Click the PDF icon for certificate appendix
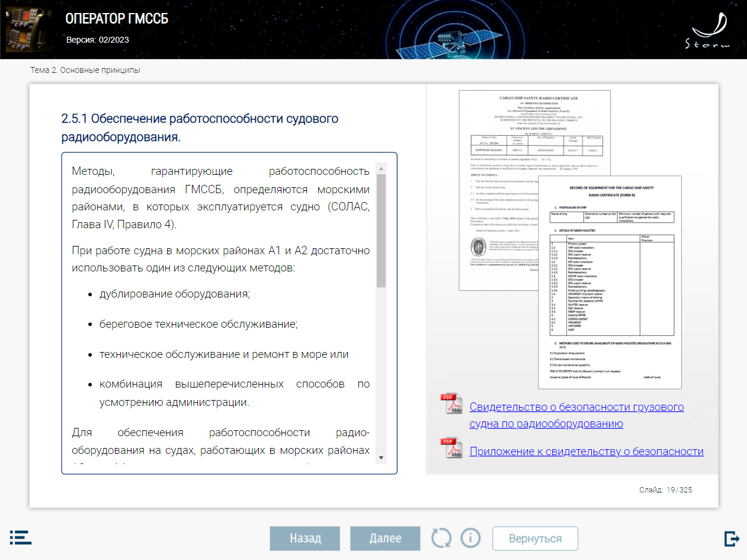 tap(451, 448)
